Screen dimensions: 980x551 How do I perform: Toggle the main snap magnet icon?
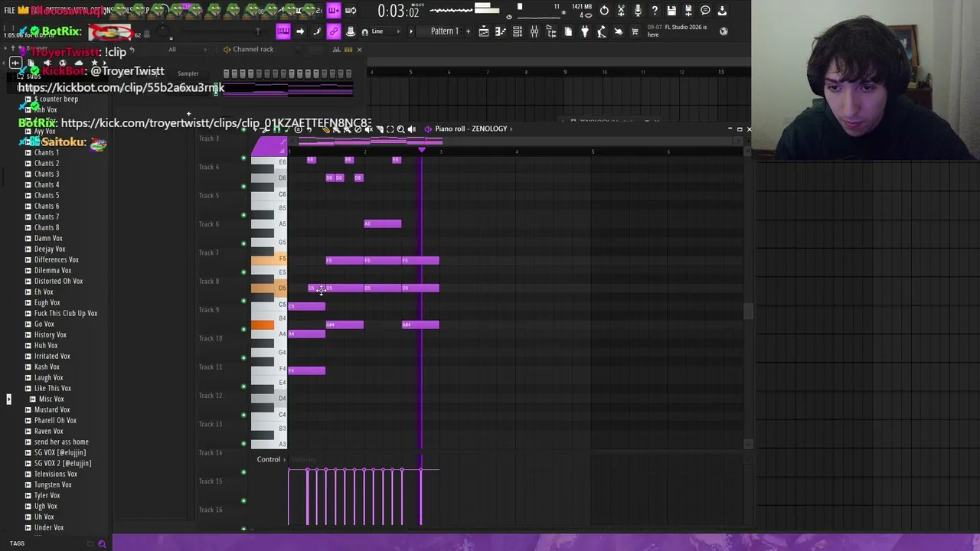pyautogui.click(x=364, y=31)
